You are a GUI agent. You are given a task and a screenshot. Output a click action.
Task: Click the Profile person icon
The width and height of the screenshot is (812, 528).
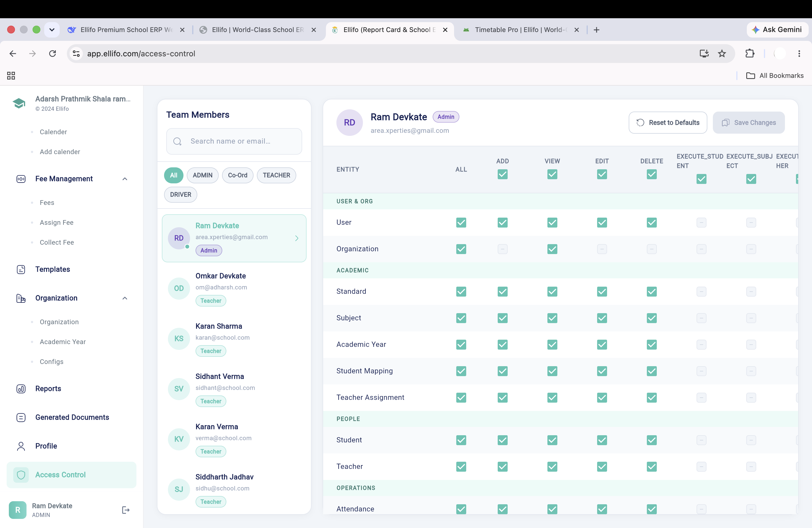(x=21, y=446)
